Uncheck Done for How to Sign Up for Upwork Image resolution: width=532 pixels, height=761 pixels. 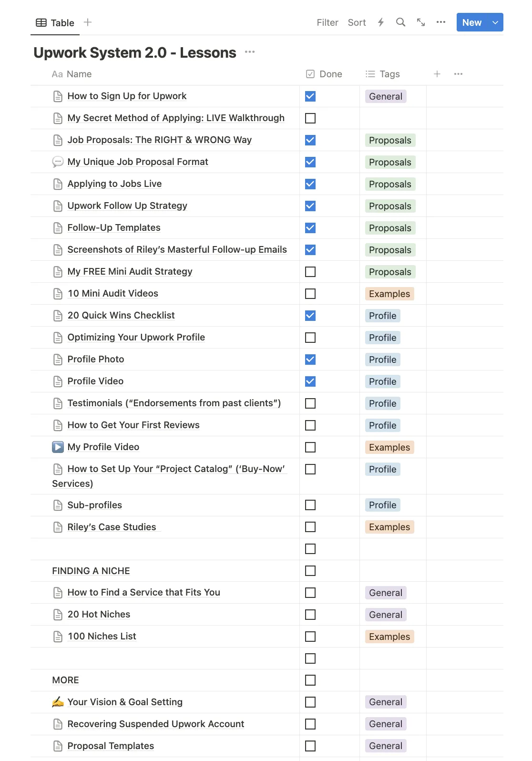pos(310,96)
